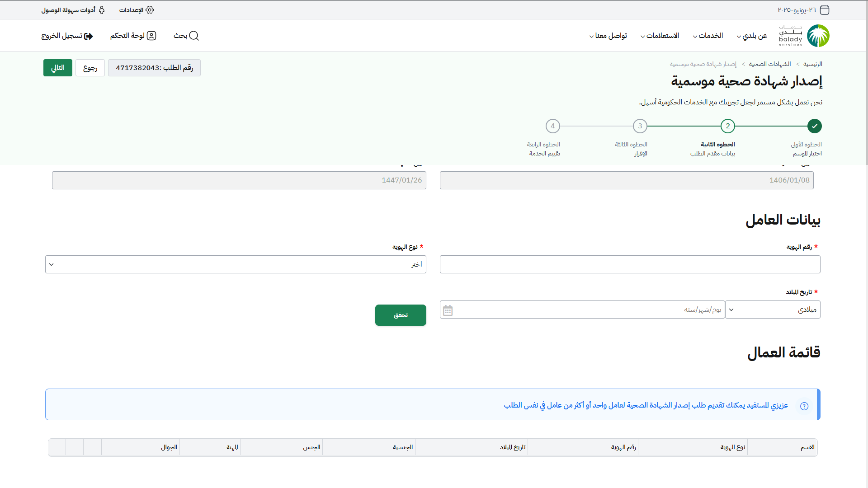Click the 'رقم الهوية' ID number input field

(630, 264)
